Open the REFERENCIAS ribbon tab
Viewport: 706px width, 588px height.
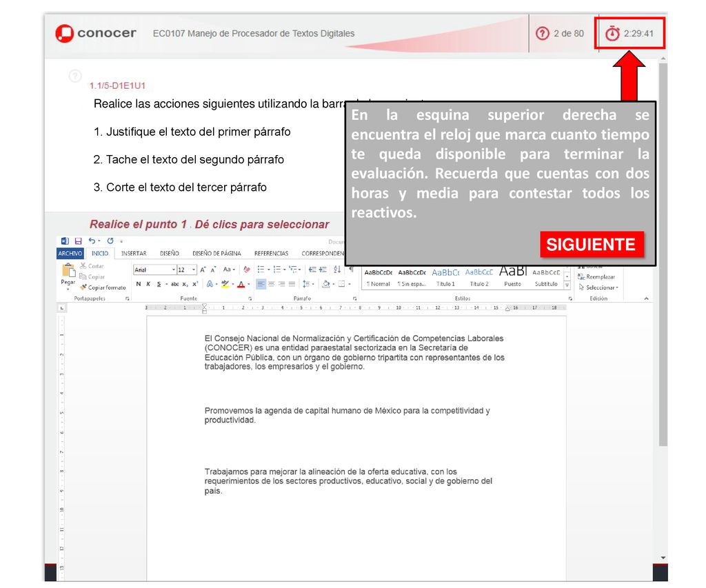pyautogui.click(x=271, y=254)
